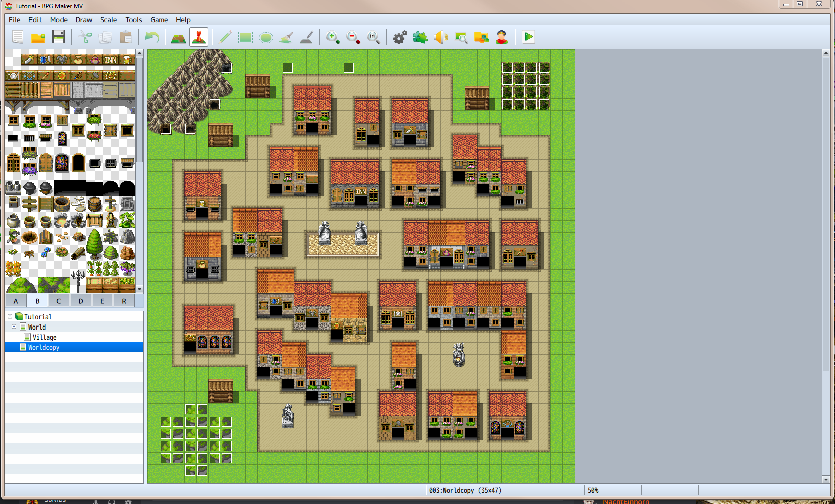Open the Mode menu

[59, 20]
